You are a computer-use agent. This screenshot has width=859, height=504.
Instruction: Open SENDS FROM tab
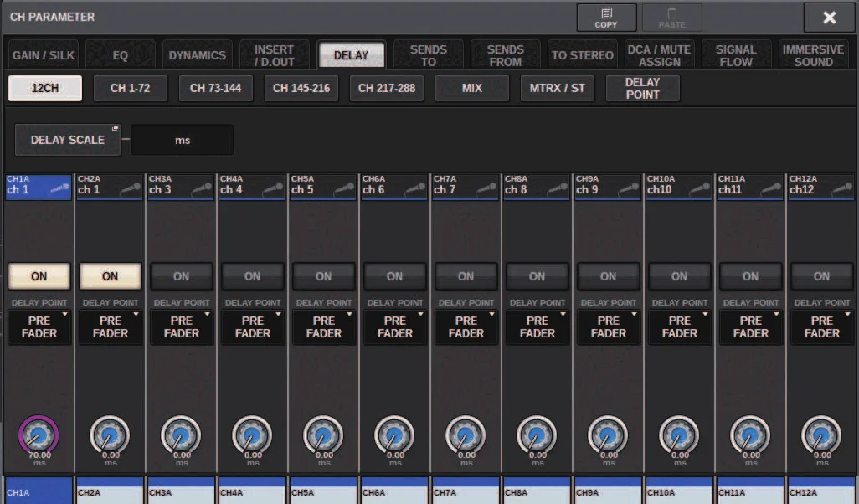(505, 55)
